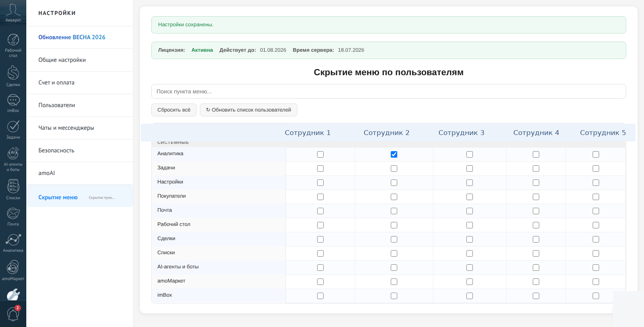This screenshot has height=327, width=644.
Task: Click the Сотрудник 3 column header
Action: (x=461, y=133)
